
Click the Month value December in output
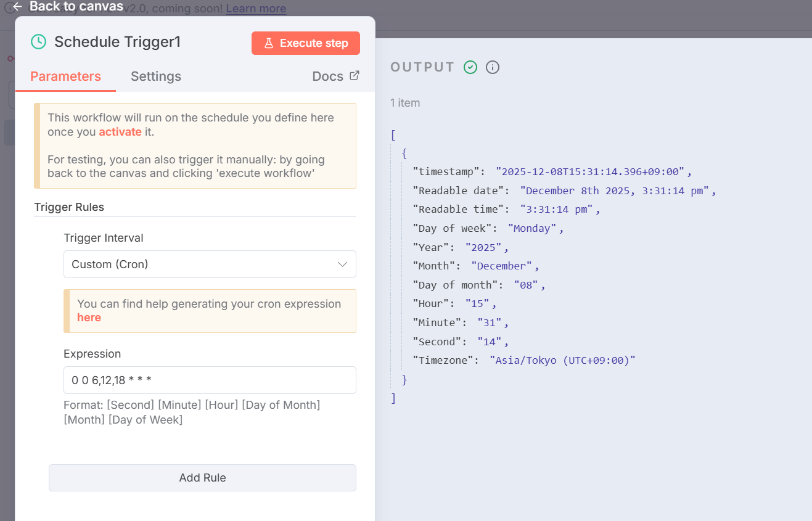[x=501, y=266]
